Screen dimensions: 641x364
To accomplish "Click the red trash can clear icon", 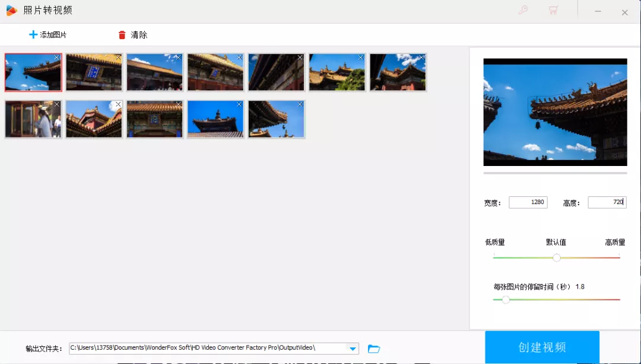I will pyautogui.click(x=122, y=35).
